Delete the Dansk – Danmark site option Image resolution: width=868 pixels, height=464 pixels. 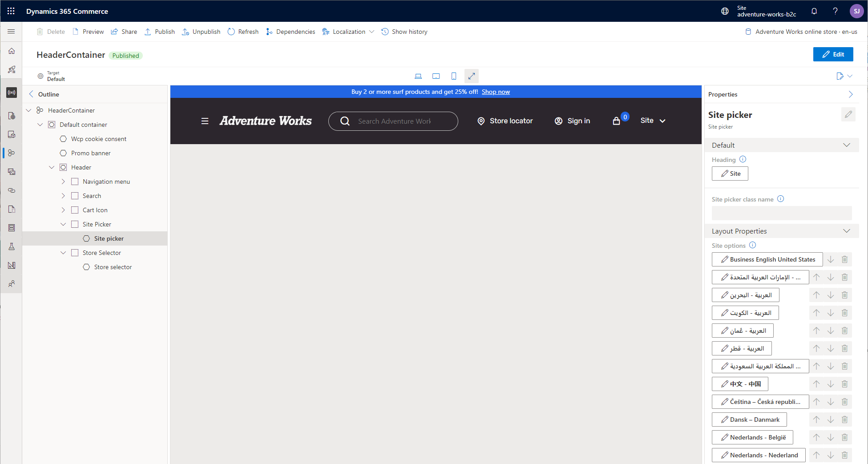(x=844, y=420)
